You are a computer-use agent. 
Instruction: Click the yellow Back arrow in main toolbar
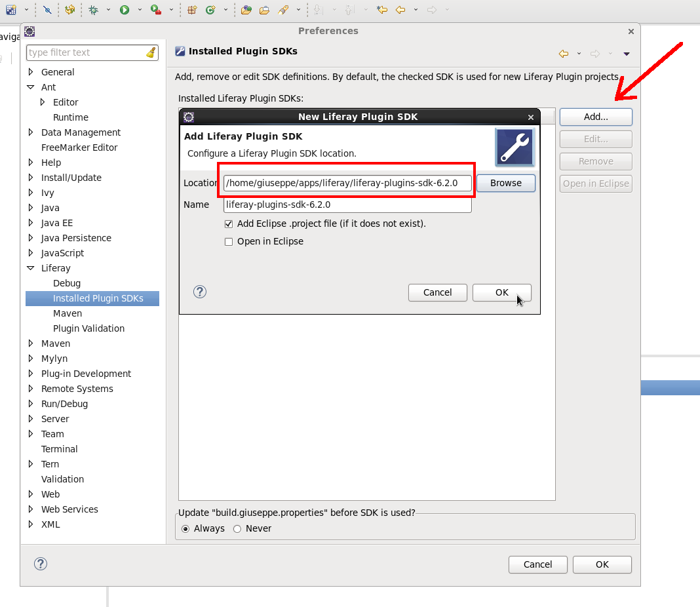point(400,10)
